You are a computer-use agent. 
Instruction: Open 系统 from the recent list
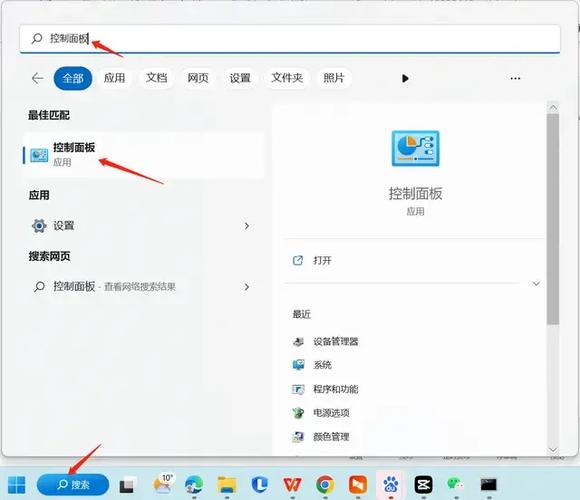coord(322,365)
